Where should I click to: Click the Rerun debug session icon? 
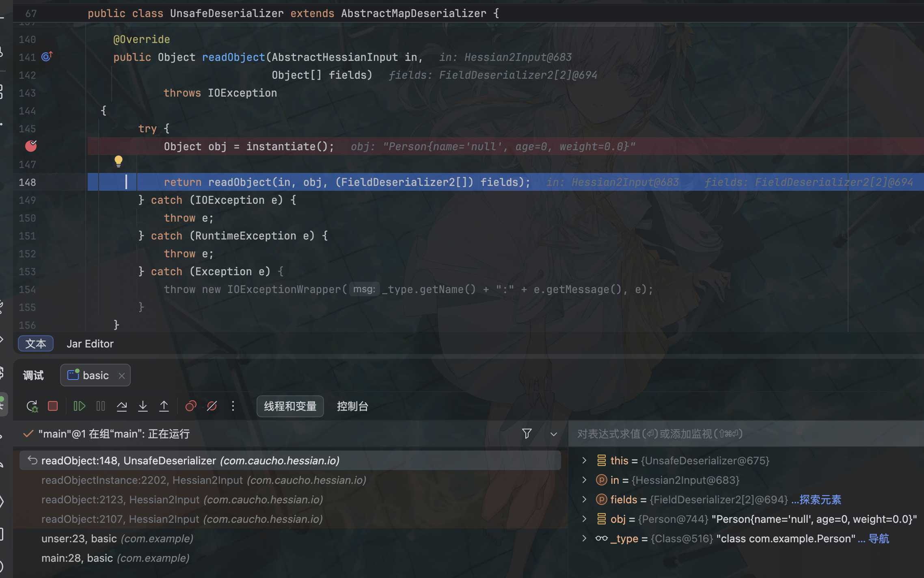(x=32, y=406)
